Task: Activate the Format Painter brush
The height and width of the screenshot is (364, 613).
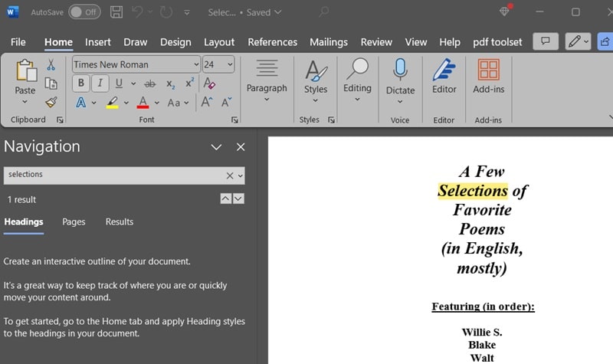Action: (x=51, y=102)
